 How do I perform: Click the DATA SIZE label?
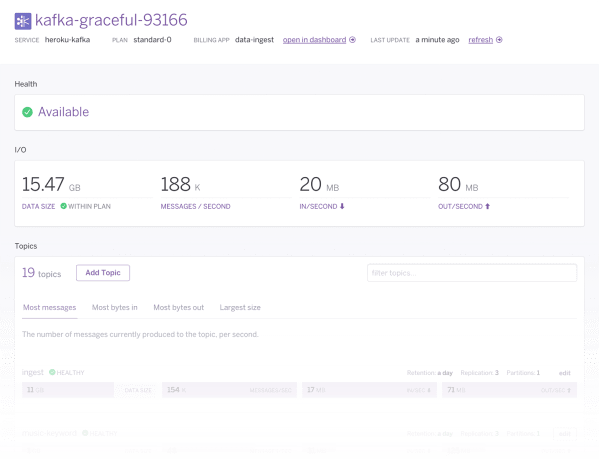38,206
